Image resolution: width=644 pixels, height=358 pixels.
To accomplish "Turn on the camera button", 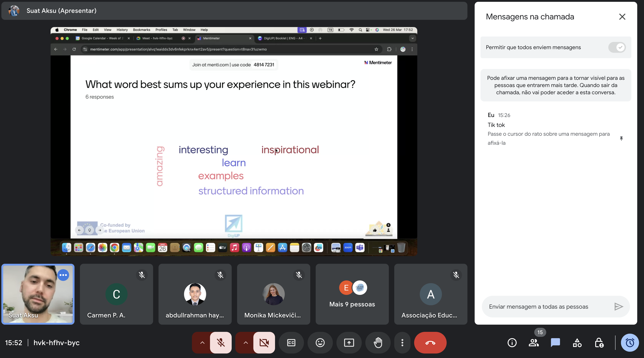I will coord(264,342).
